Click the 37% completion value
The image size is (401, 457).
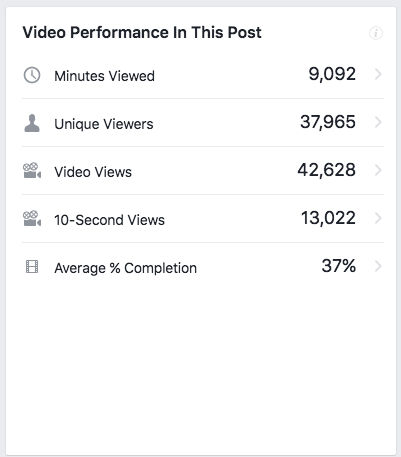coord(339,266)
